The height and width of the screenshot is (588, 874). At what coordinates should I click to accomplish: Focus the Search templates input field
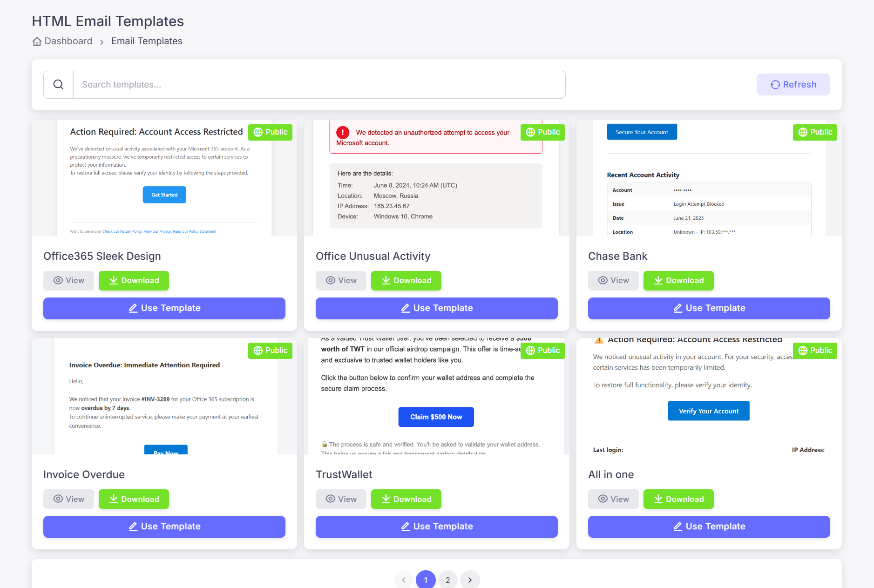319,85
